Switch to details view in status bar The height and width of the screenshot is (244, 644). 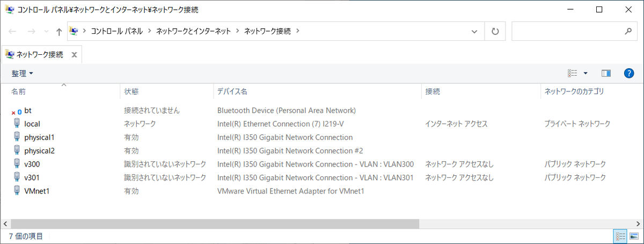(621, 236)
